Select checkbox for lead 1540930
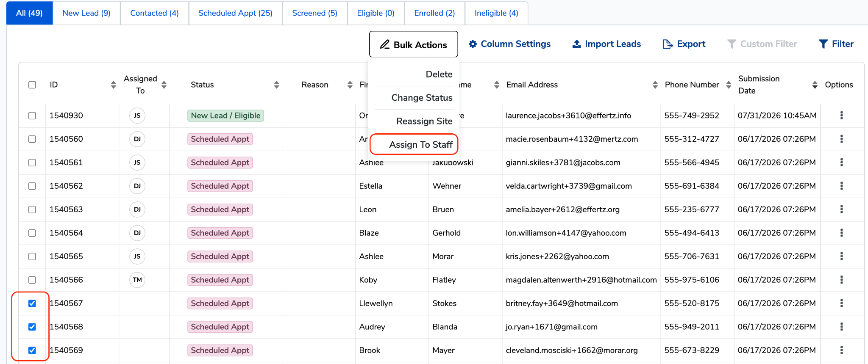 (32, 116)
